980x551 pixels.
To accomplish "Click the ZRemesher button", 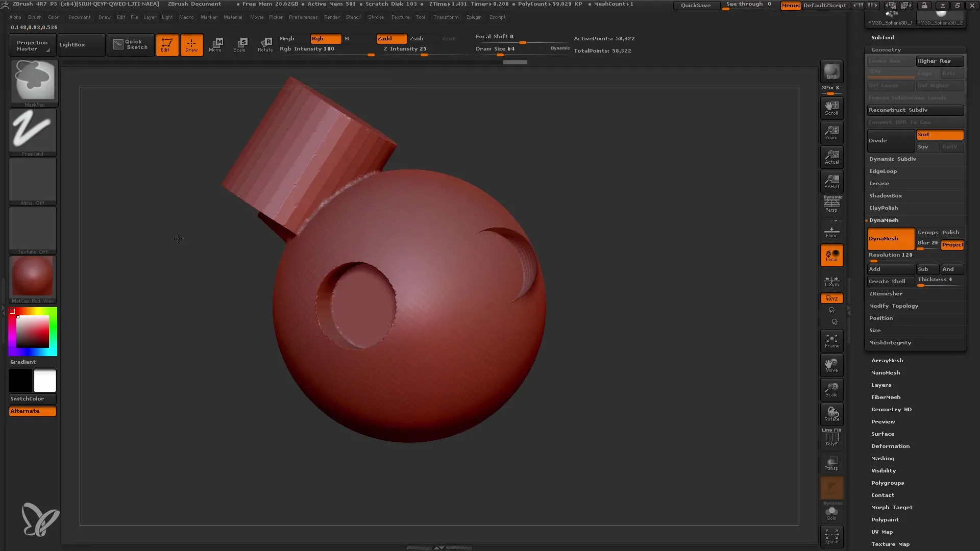I will tap(886, 293).
